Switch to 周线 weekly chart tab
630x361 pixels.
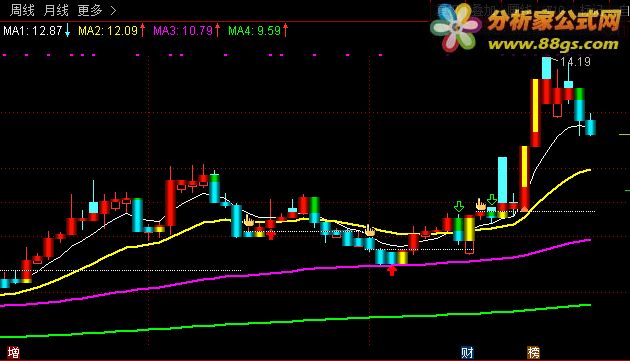click(22, 10)
